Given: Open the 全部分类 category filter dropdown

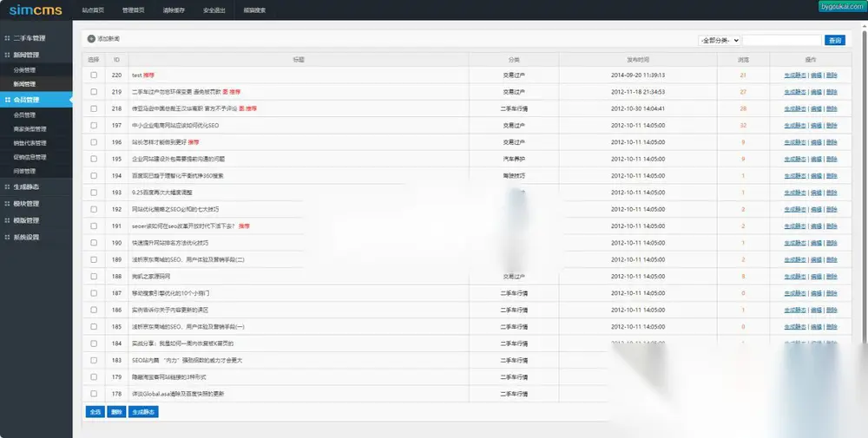Looking at the screenshot, I should (719, 41).
